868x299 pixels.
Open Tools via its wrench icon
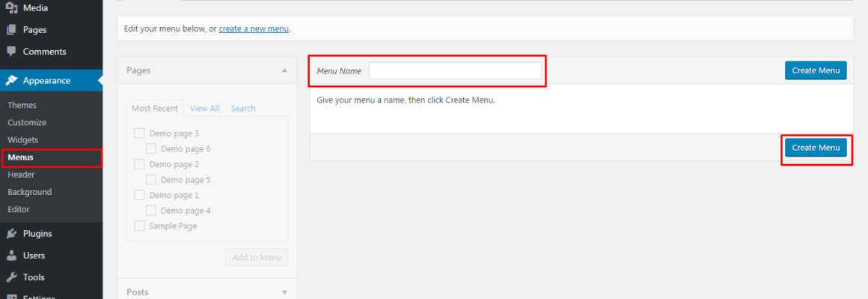pos(11,277)
